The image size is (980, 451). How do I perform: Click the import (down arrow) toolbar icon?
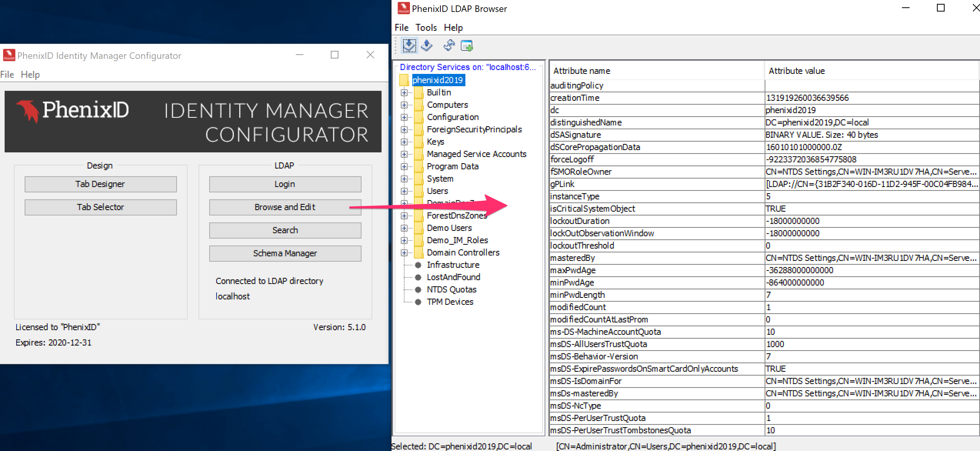[409, 45]
